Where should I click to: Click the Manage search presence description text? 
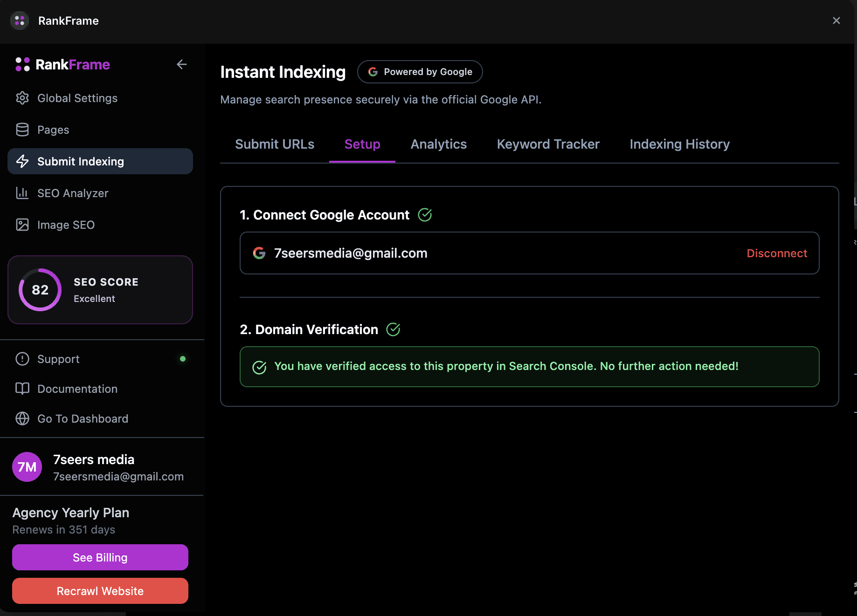pos(381,100)
